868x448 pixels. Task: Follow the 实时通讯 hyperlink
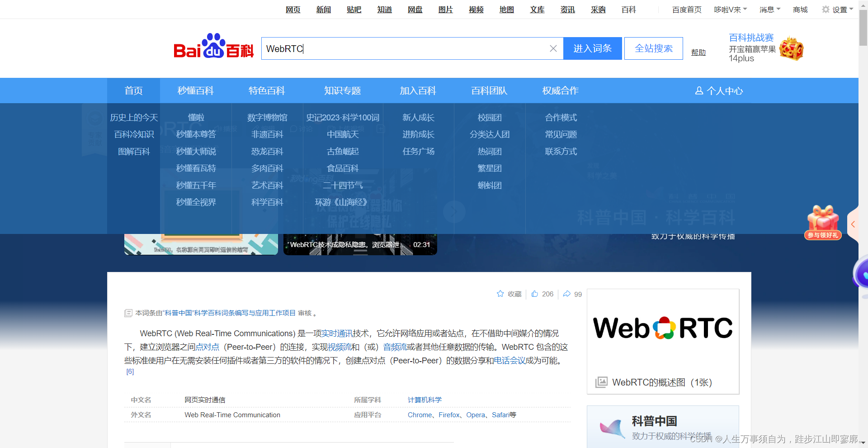pos(337,333)
